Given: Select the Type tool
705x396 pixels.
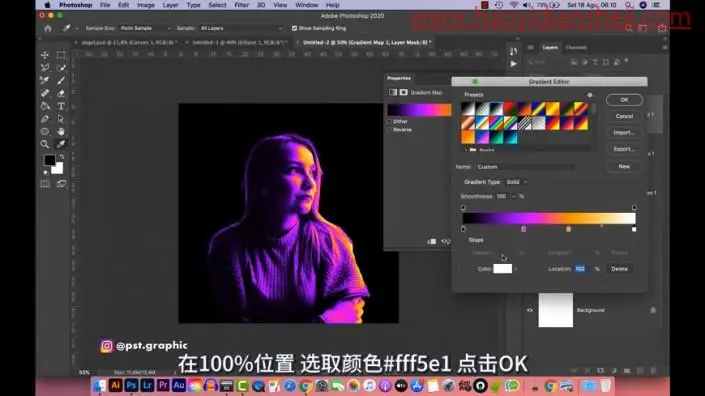Looking at the screenshot, I should [x=61, y=106].
